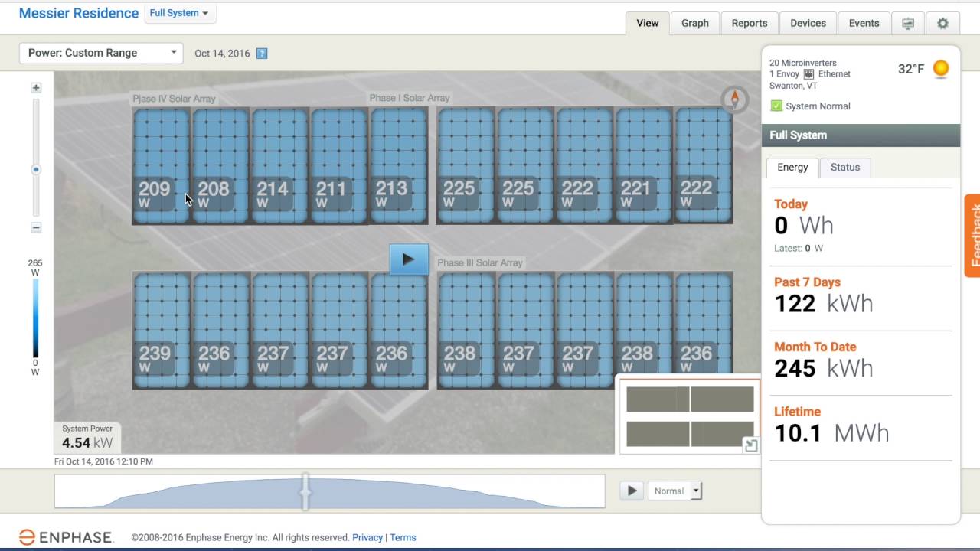Play the array animation center button
The width and height of the screenshot is (980, 551).
(x=409, y=259)
